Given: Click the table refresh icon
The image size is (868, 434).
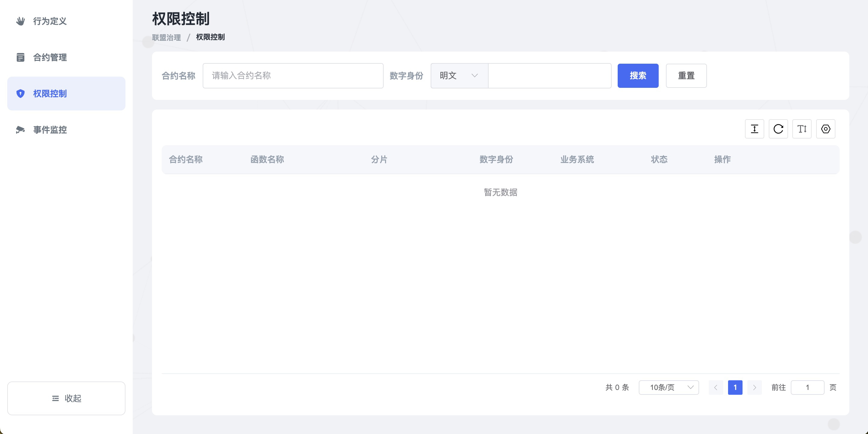Looking at the screenshot, I should click(x=778, y=129).
